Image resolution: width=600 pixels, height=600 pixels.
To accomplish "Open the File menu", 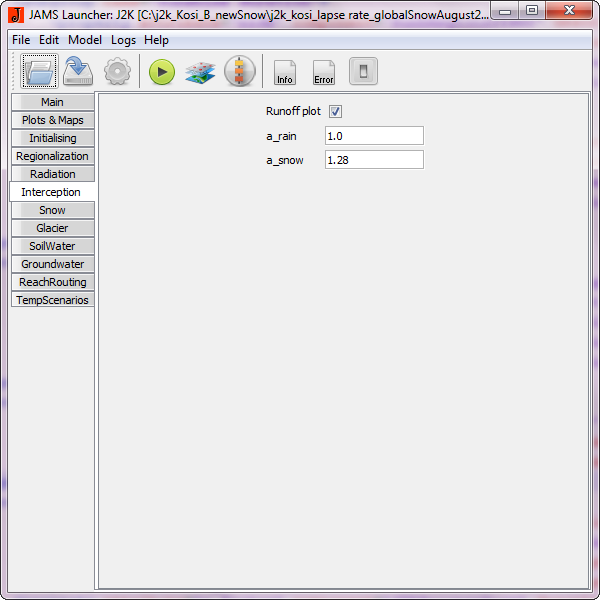I will pos(21,40).
